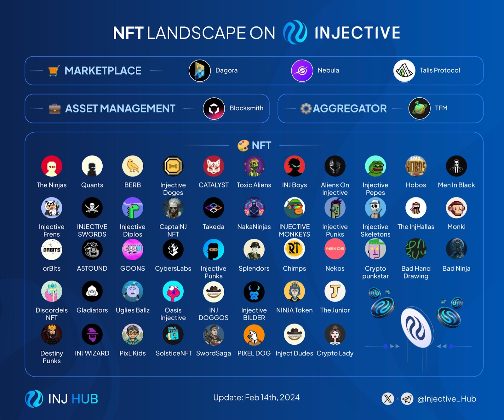The height and width of the screenshot is (420, 504).
Task: Select the PIXEL DOG icon
Action: [254, 334]
